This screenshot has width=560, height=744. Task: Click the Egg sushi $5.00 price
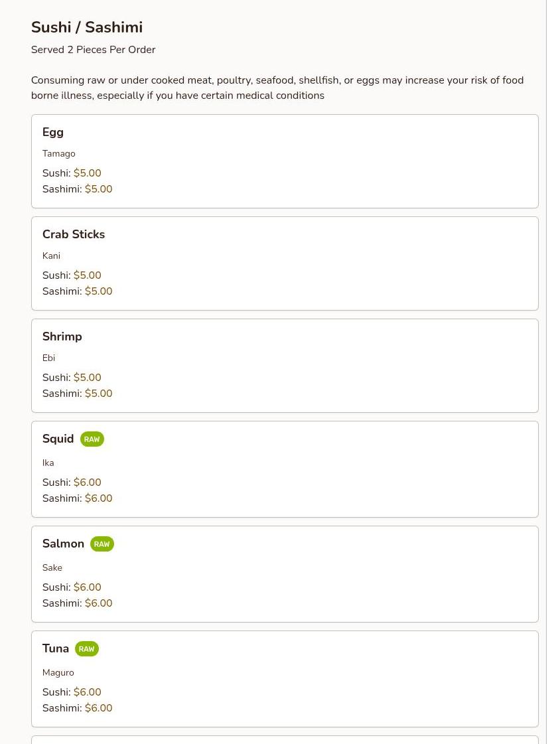[x=88, y=173]
